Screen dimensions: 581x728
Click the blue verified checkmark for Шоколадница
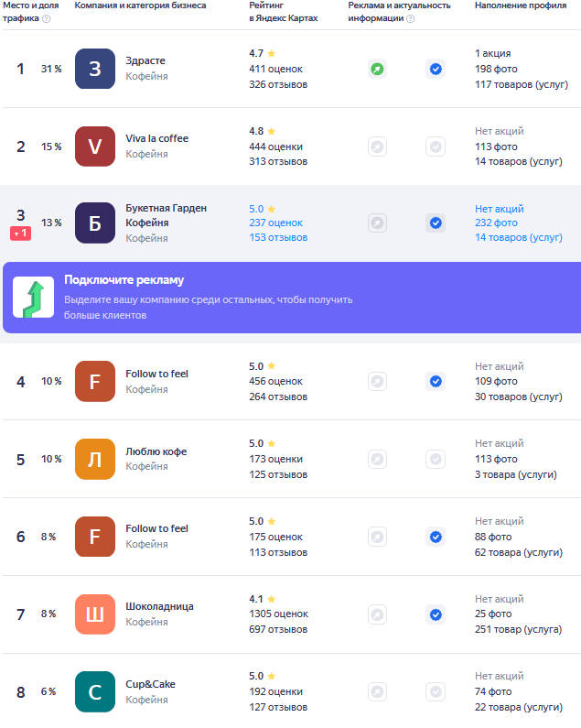(436, 614)
